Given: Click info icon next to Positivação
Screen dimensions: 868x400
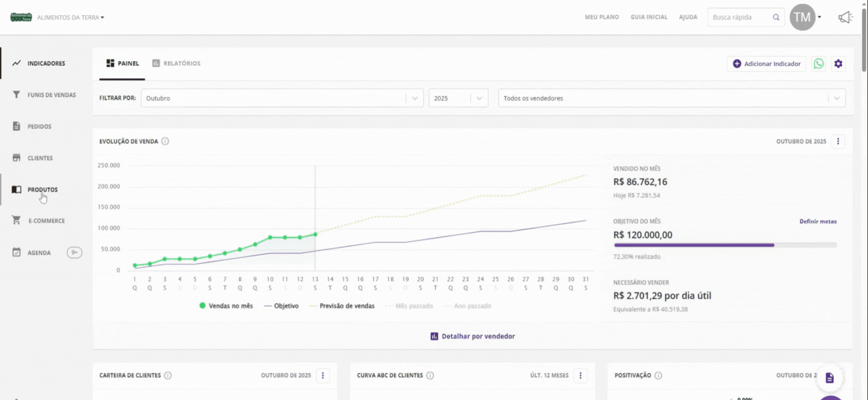Looking at the screenshot, I should [x=658, y=376].
